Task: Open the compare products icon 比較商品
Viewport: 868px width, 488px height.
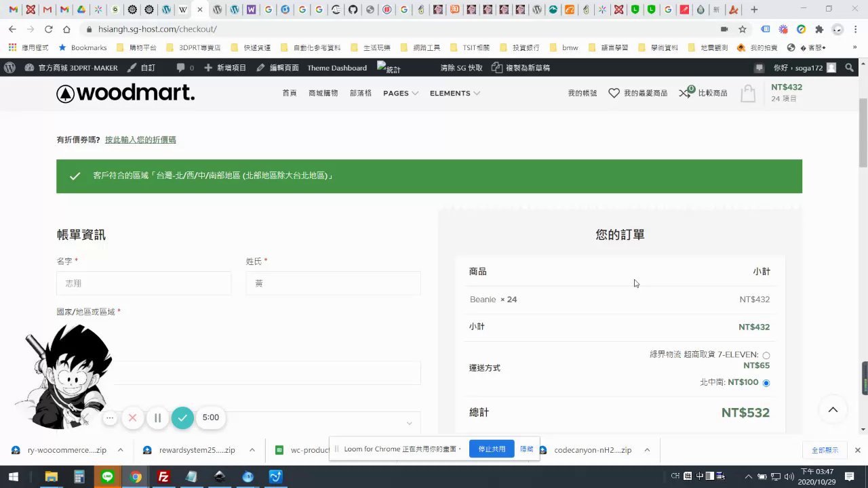Action: pyautogui.click(x=703, y=94)
